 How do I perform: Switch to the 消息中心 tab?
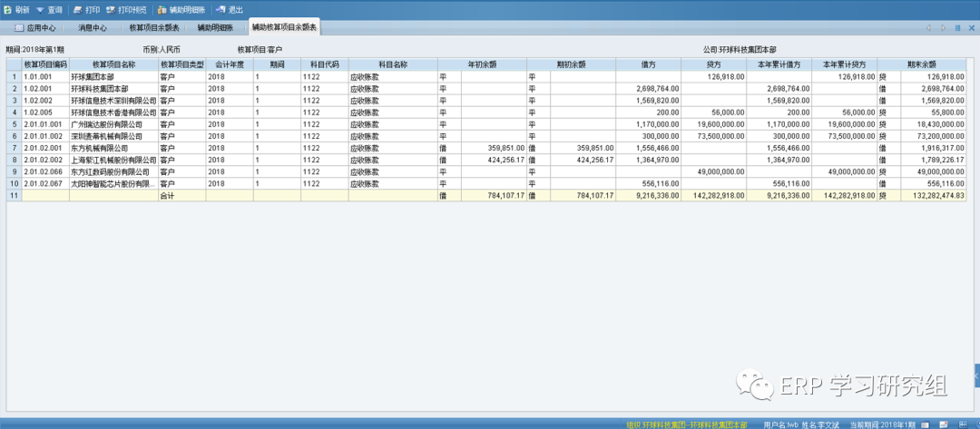tap(92, 28)
